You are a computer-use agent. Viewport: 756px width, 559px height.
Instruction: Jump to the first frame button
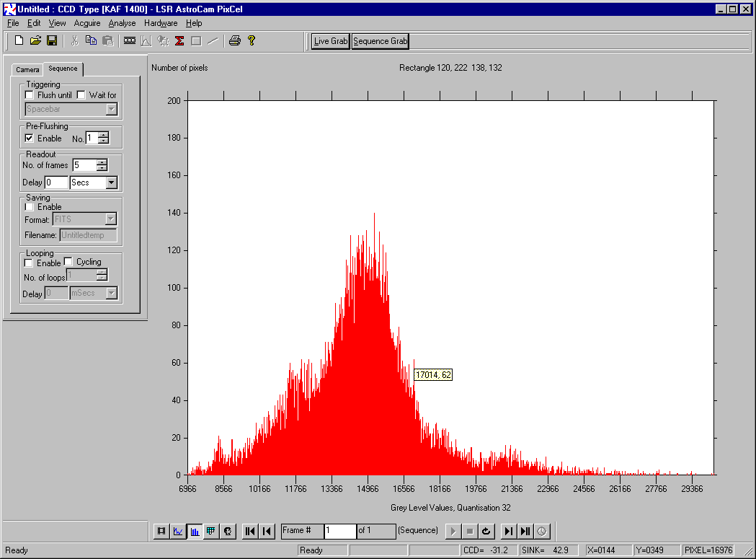coord(250,532)
